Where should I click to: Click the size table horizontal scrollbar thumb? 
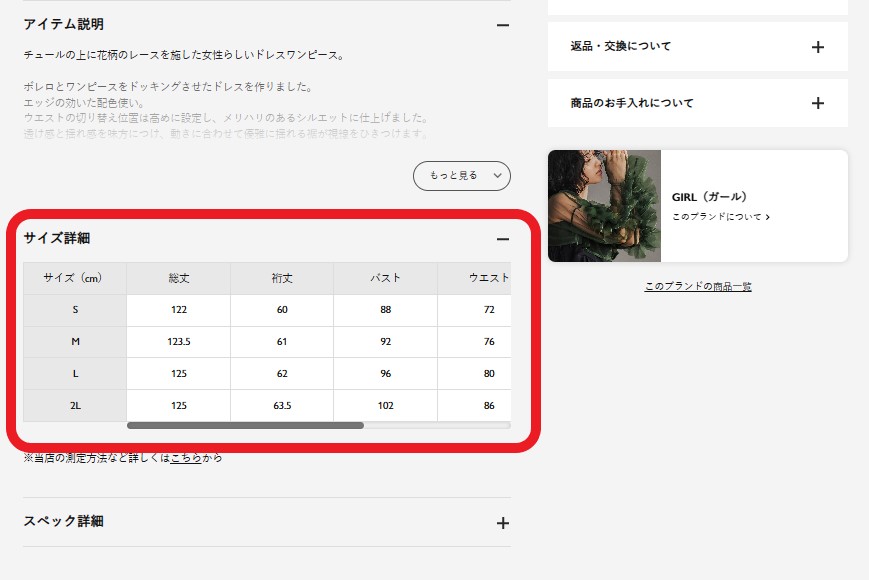coord(246,425)
